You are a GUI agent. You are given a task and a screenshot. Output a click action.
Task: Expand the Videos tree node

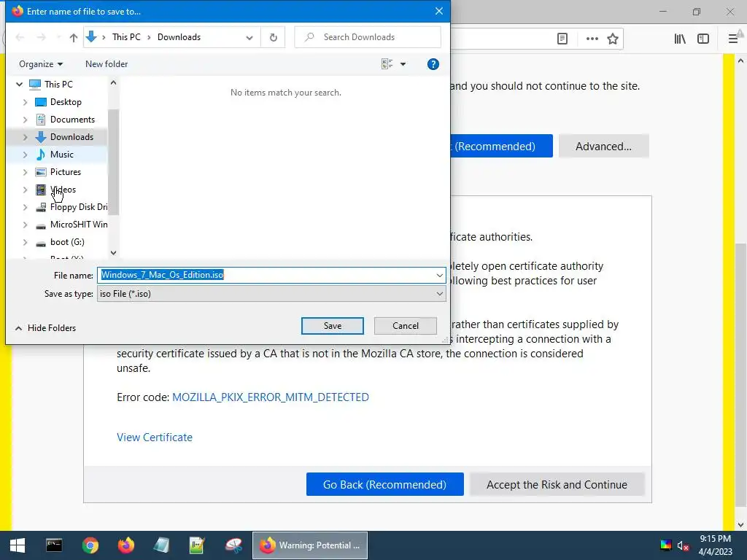click(x=26, y=190)
